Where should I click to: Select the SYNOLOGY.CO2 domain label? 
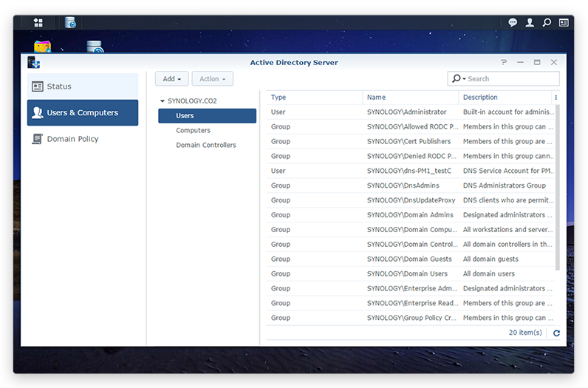192,101
